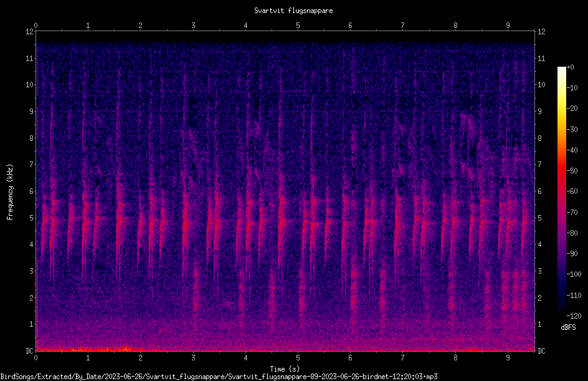Viewport: 588px width, 381px height.
Task: Click the '-80' colorbar value
Action: coord(572,233)
